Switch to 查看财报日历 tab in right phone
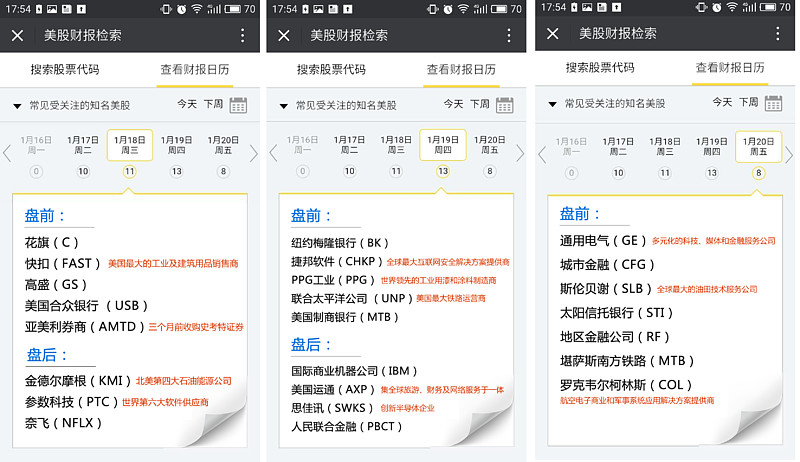The width and height of the screenshot is (800, 462). [x=730, y=67]
